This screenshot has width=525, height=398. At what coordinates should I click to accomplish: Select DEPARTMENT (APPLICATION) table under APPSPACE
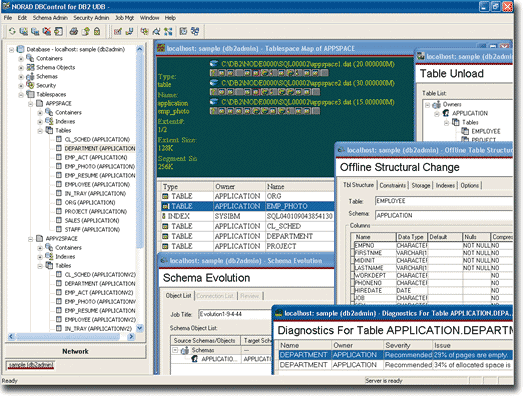point(100,148)
